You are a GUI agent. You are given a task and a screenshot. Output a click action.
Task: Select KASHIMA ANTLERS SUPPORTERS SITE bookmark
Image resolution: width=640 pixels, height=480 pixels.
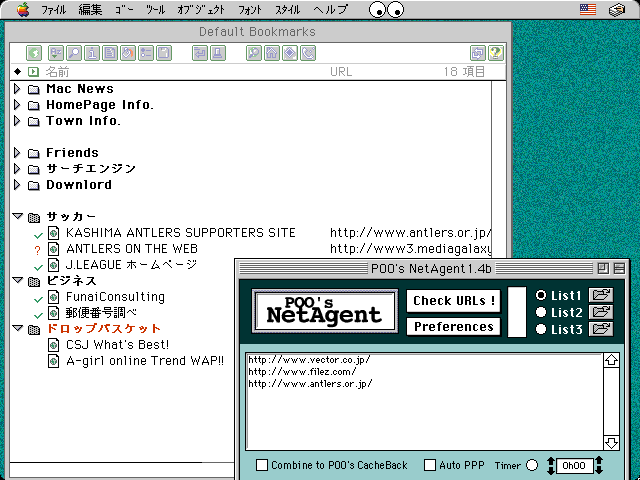point(180,233)
